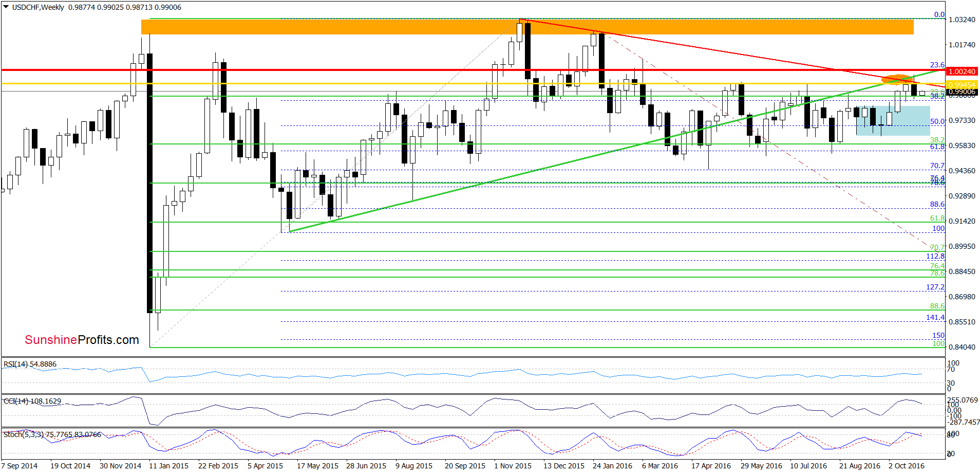Viewport: 980px width, 473px height.
Task: Click the 17 Apr 2016 date label
Action: [711, 466]
